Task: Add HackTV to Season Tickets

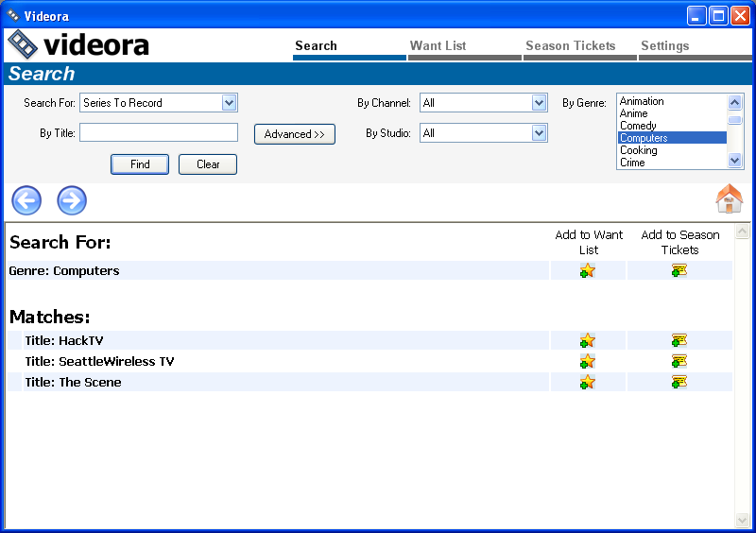Action: 679,340
